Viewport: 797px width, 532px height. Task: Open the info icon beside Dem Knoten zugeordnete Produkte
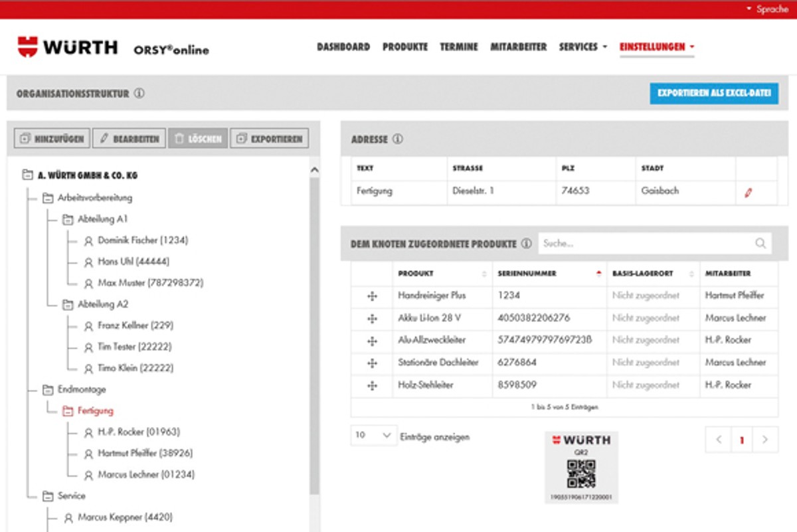click(526, 244)
